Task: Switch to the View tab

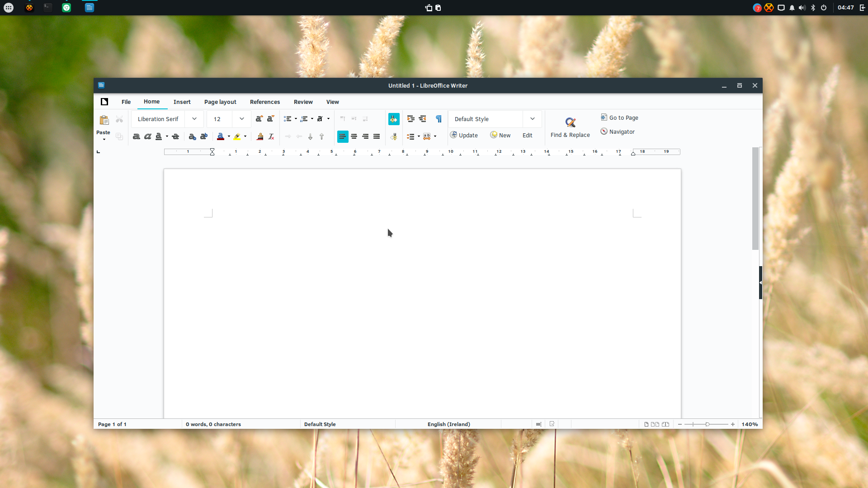Action: (333, 102)
